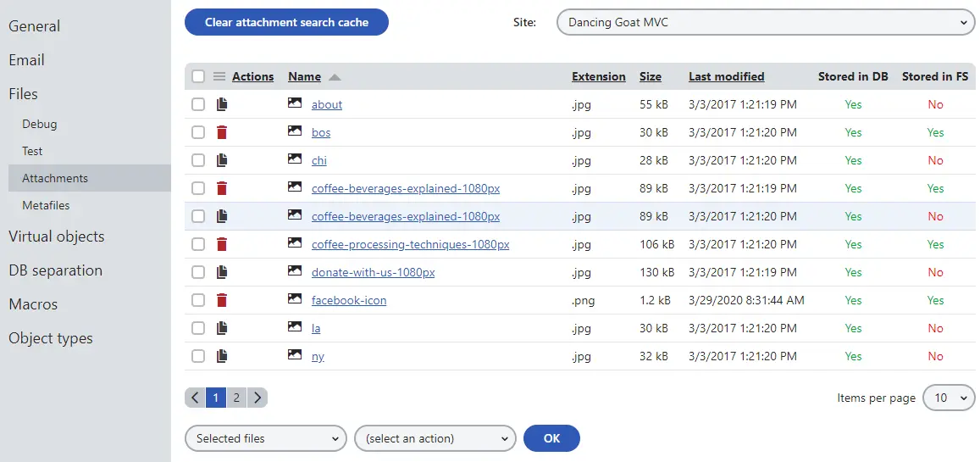The width and height of the screenshot is (980, 462).
Task: Click the red delete icon for bos
Action: pyautogui.click(x=222, y=132)
